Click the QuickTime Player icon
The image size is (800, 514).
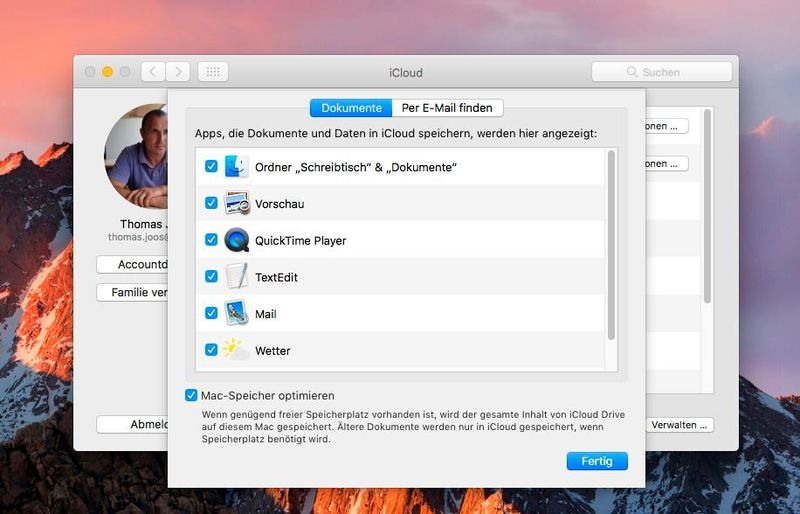click(237, 240)
